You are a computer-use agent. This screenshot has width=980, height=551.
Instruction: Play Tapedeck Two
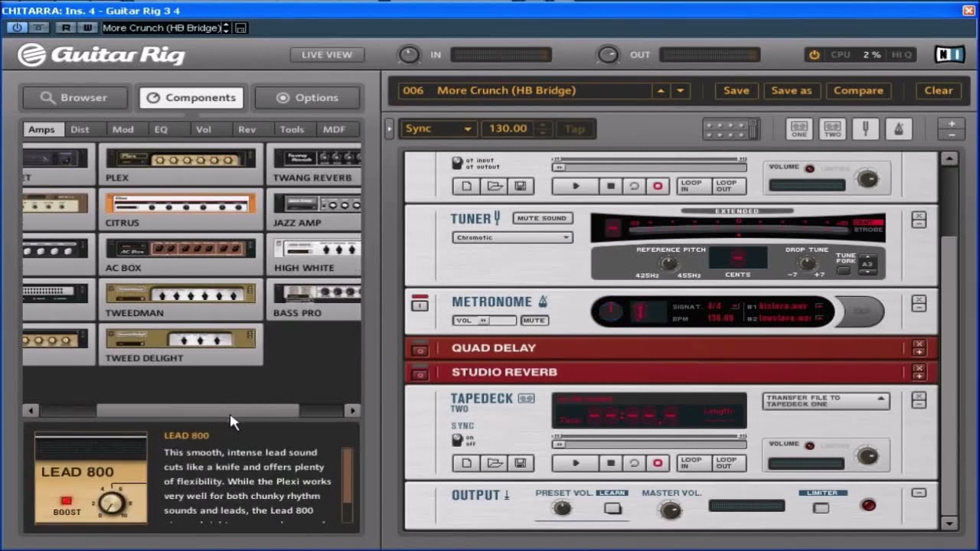click(576, 463)
